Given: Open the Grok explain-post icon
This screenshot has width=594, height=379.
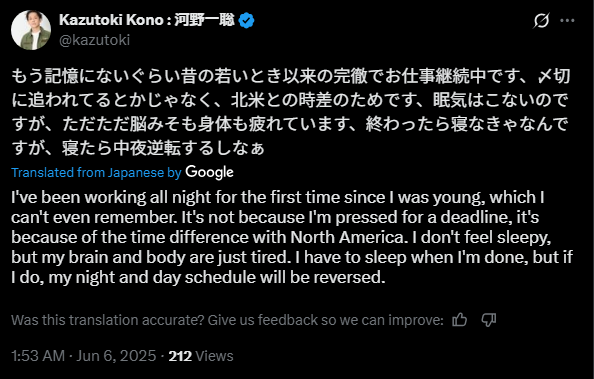Looking at the screenshot, I should point(541,20).
